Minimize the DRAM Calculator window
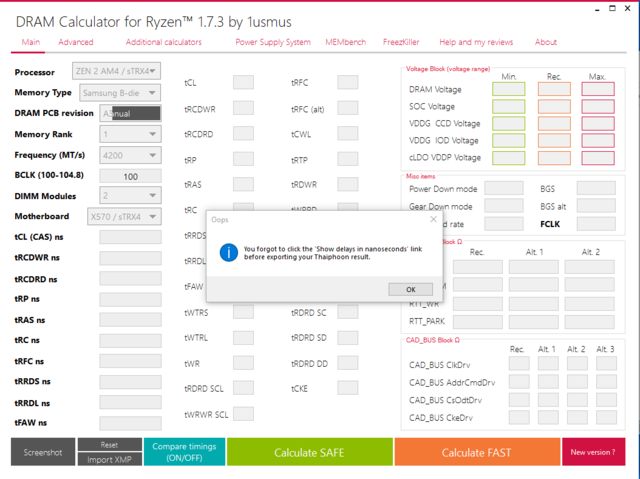Screen dimensions: 640x479 pyautogui.click(x=597, y=9)
